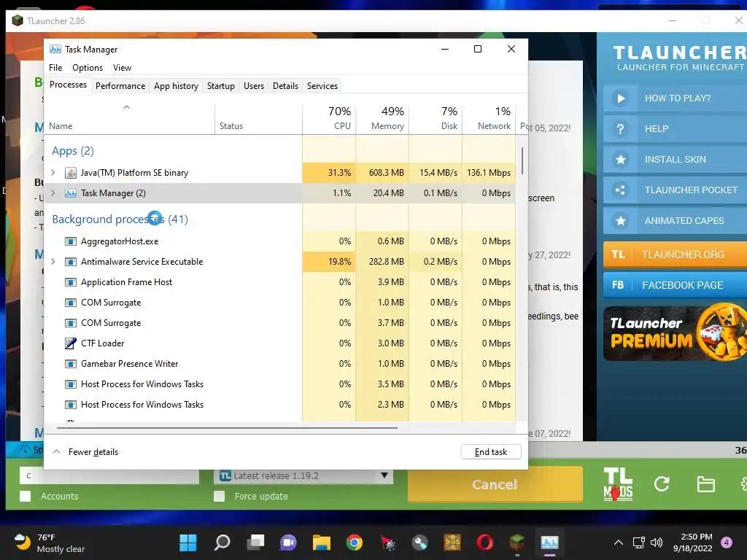Sort by the Disk column header

tap(436, 118)
